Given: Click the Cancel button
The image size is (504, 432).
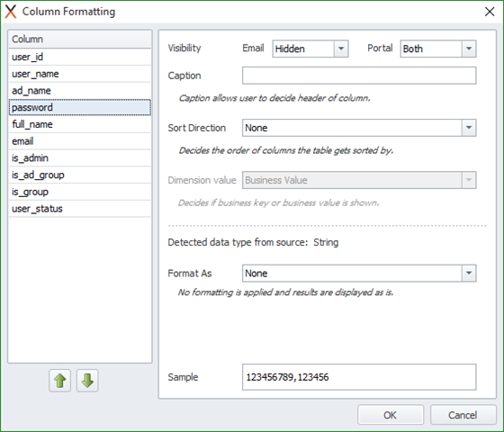Looking at the screenshot, I should 463,415.
